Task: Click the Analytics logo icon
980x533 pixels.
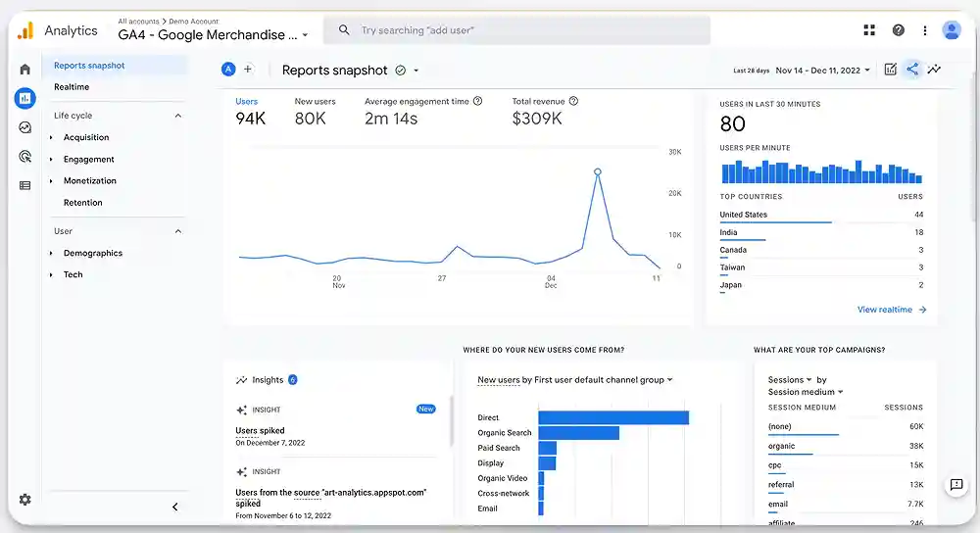Action: pos(25,30)
